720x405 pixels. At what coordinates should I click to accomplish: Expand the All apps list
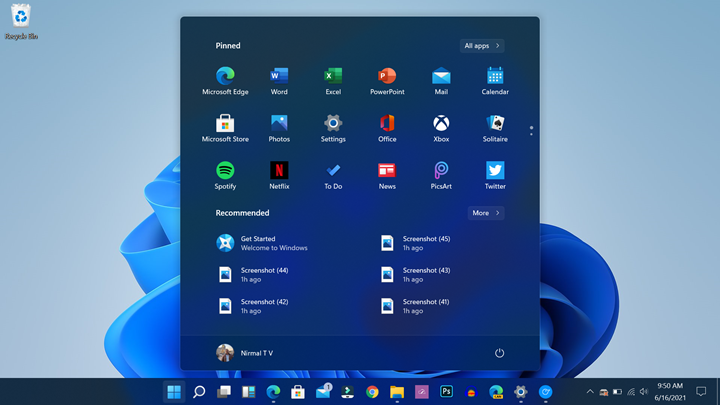[x=482, y=45]
